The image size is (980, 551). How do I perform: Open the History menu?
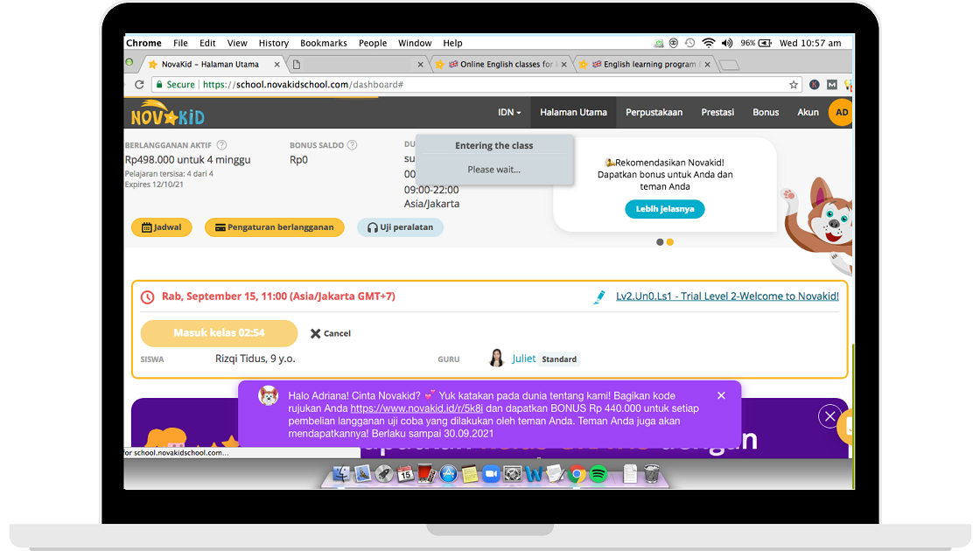274,43
